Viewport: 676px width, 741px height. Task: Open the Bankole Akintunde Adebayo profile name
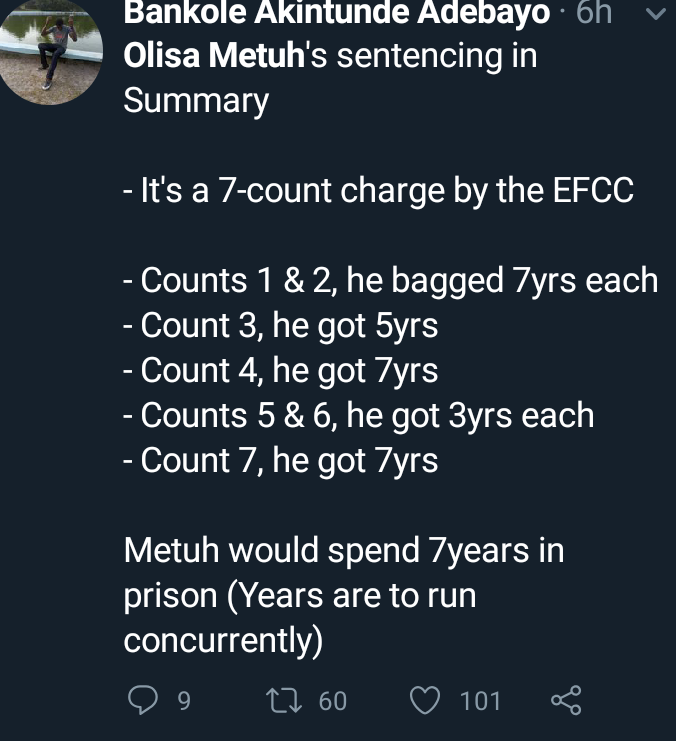coord(337,12)
